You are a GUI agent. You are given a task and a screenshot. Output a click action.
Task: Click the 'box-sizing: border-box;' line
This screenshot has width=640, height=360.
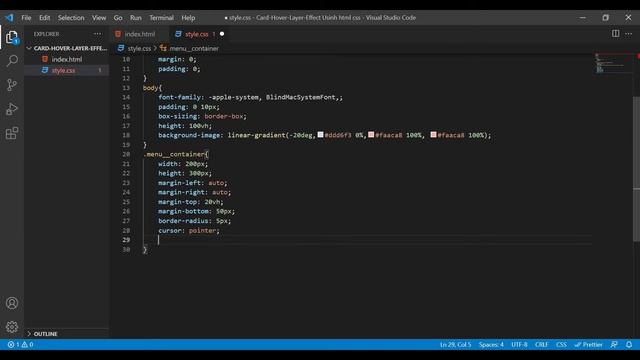(x=202, y=116)
